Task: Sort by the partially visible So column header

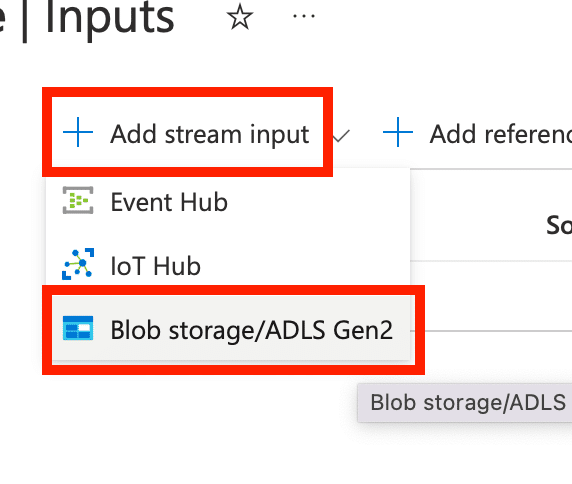Action: (559, 225)
